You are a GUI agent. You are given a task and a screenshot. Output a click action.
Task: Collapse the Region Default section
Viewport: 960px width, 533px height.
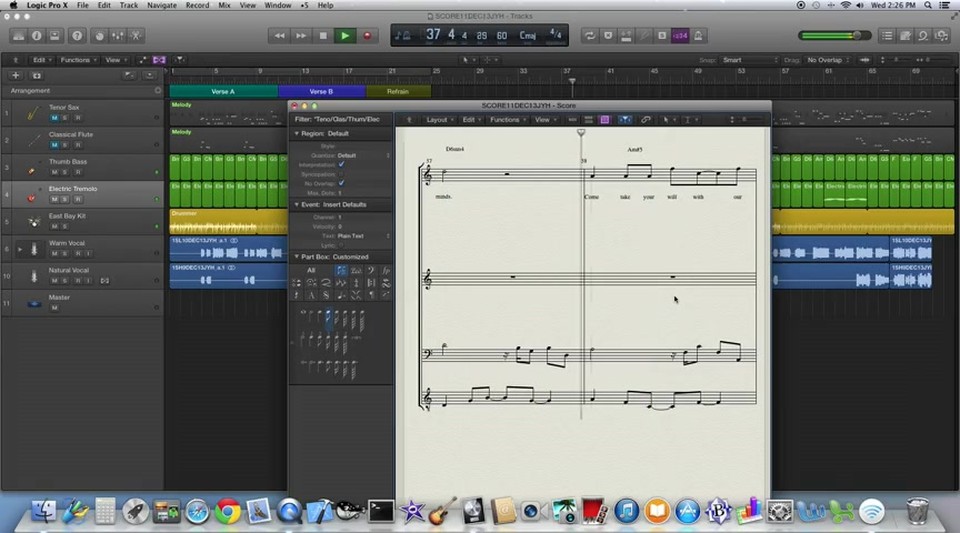(x=297, y=133)
